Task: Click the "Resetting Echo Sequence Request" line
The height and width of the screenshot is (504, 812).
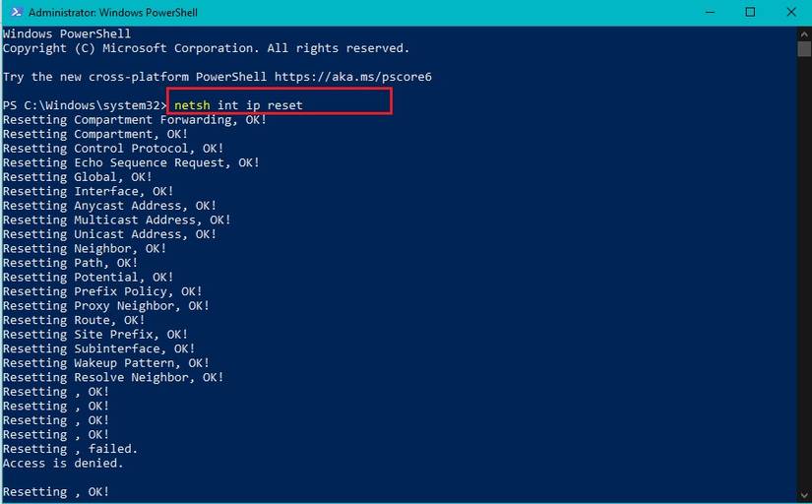Action: tap(131, 162)
